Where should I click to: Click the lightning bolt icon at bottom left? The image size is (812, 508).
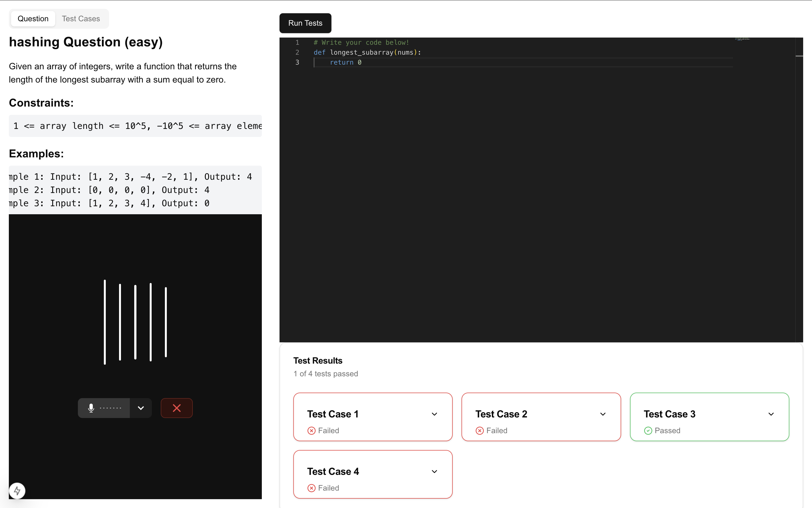point(17,491)
